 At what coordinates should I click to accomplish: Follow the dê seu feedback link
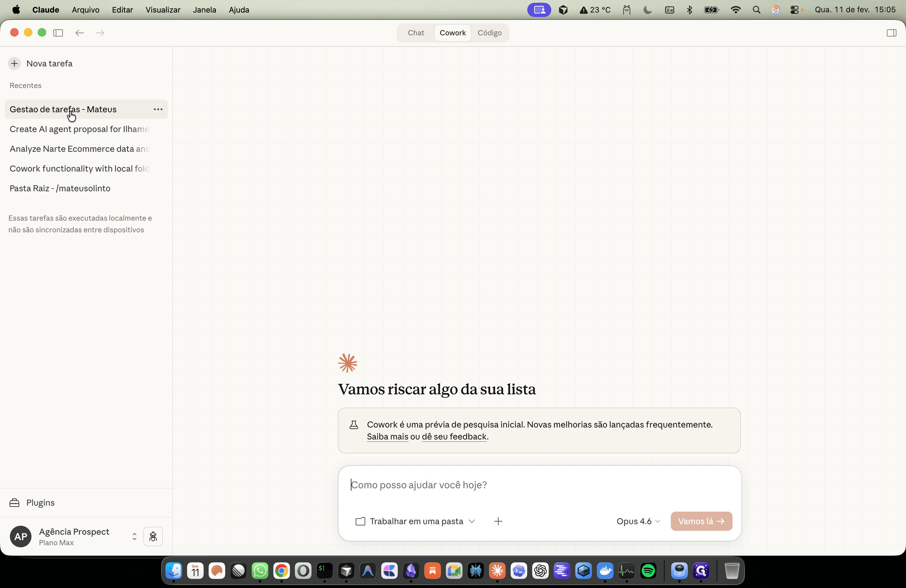(x=454, y=437)
